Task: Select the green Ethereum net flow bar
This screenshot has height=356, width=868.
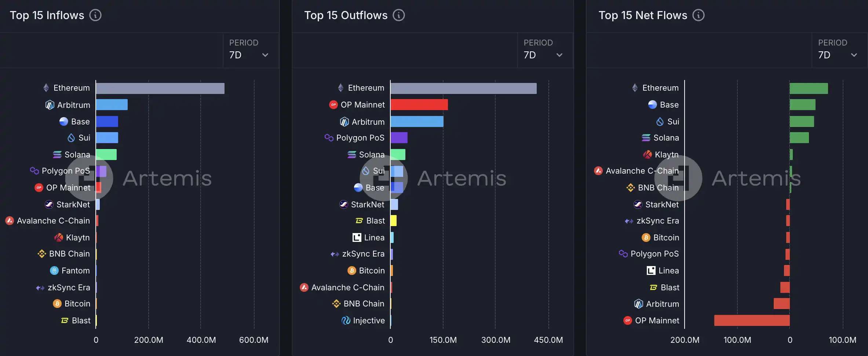Action: tap(809, 88)
